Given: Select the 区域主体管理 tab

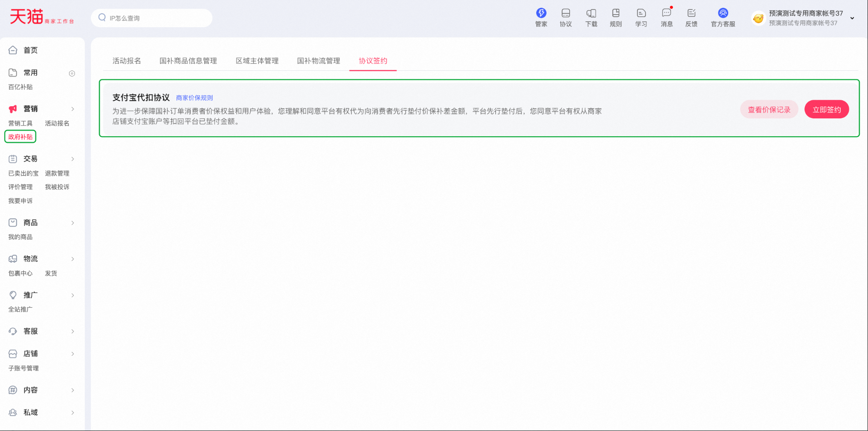Looking at the screenshot, I should (x=257, y=61).
